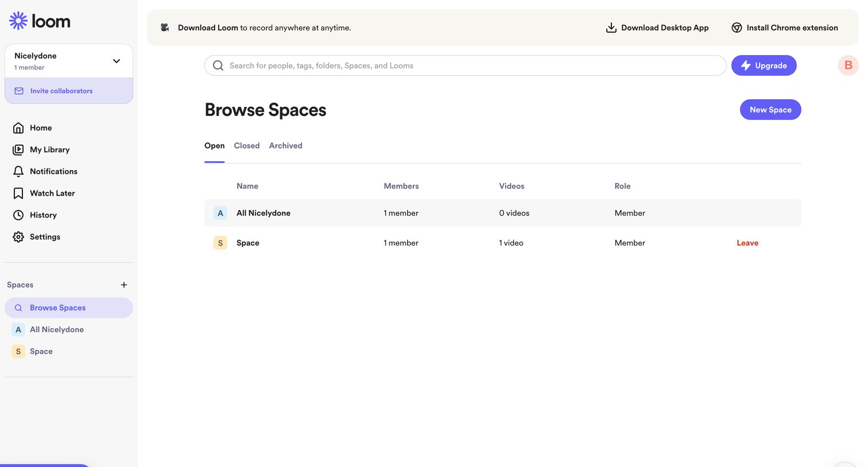
Task: Open the History clock icon
Action: (x=18, y=215)
